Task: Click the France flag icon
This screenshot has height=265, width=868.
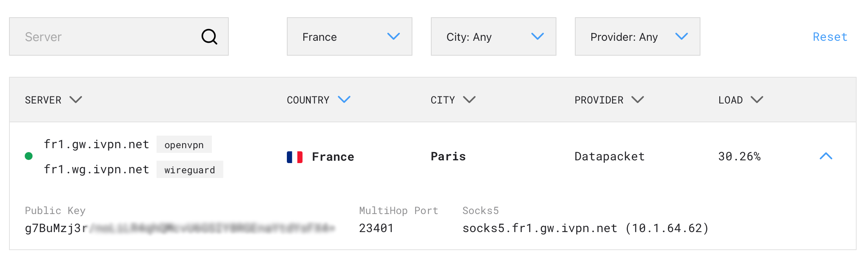Action: coord(294,156)
